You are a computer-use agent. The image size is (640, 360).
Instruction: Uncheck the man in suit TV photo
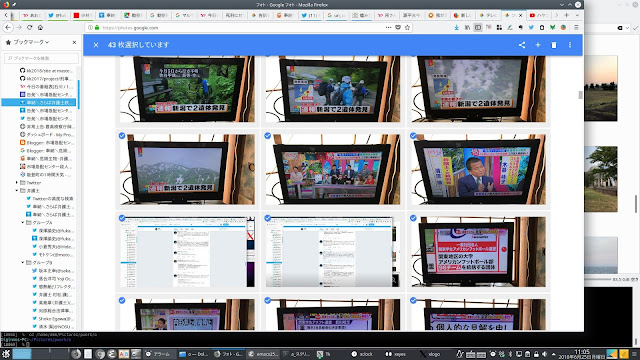[413, 136]
